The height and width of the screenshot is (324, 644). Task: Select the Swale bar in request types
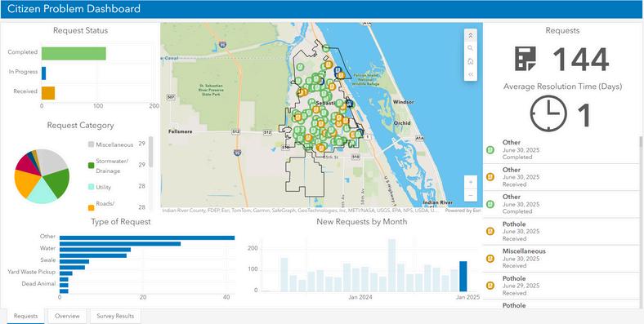pyautogui.click(x=74, y=261)
